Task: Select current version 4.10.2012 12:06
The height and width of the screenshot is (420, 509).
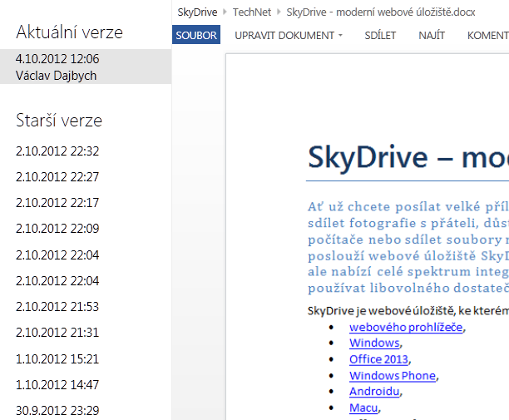Action: 86,67
